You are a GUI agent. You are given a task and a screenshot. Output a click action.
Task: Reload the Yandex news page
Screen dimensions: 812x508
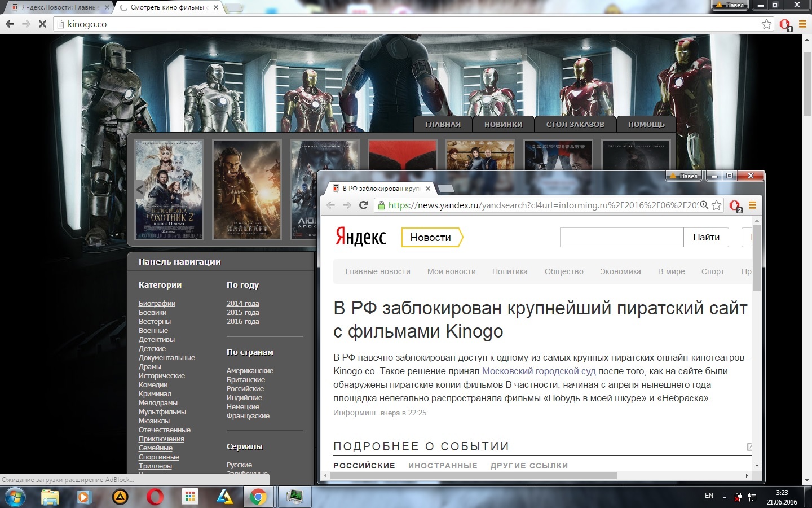pos(364,205)
